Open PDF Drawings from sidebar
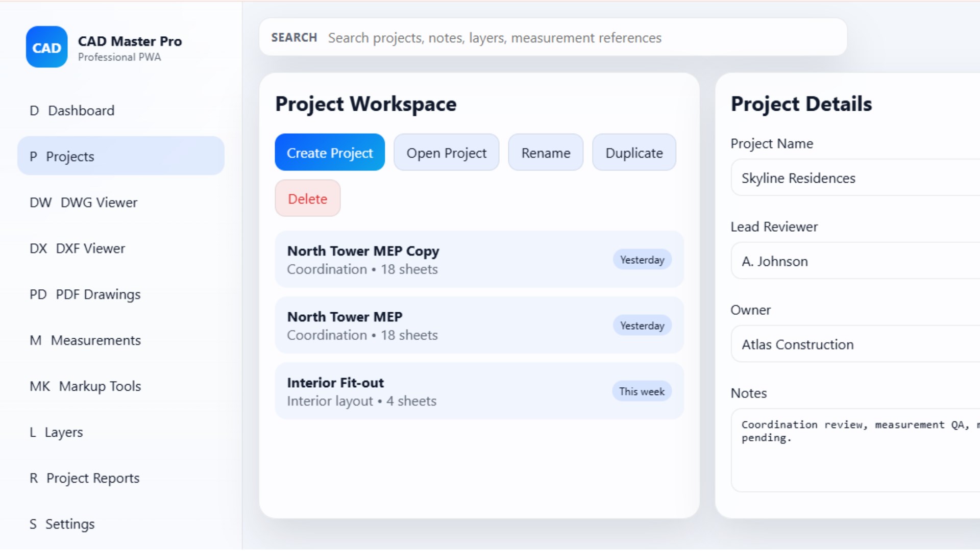980x551 pixels. pos(120,294)
